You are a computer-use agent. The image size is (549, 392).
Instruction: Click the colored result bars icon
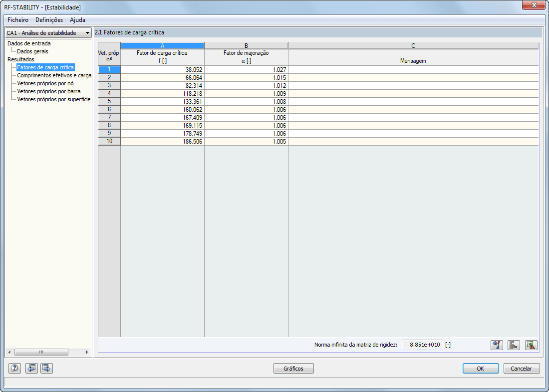click(x=514, y=345)
